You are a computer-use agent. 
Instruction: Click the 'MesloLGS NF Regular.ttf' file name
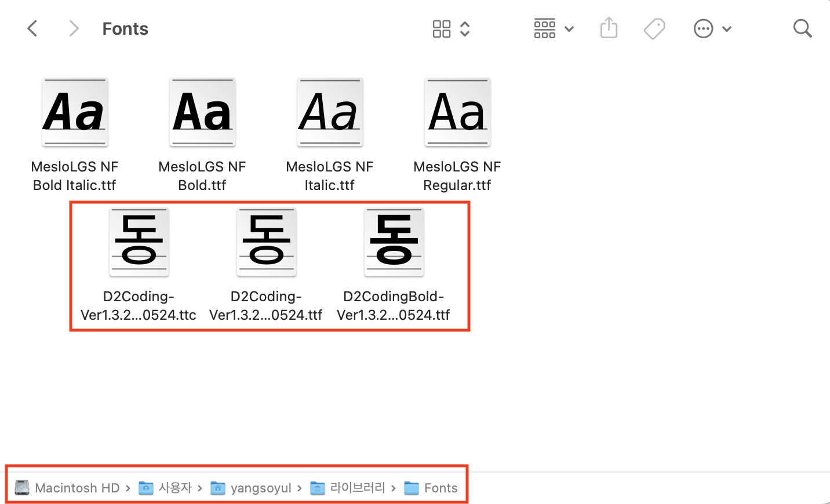click(457, 176)
